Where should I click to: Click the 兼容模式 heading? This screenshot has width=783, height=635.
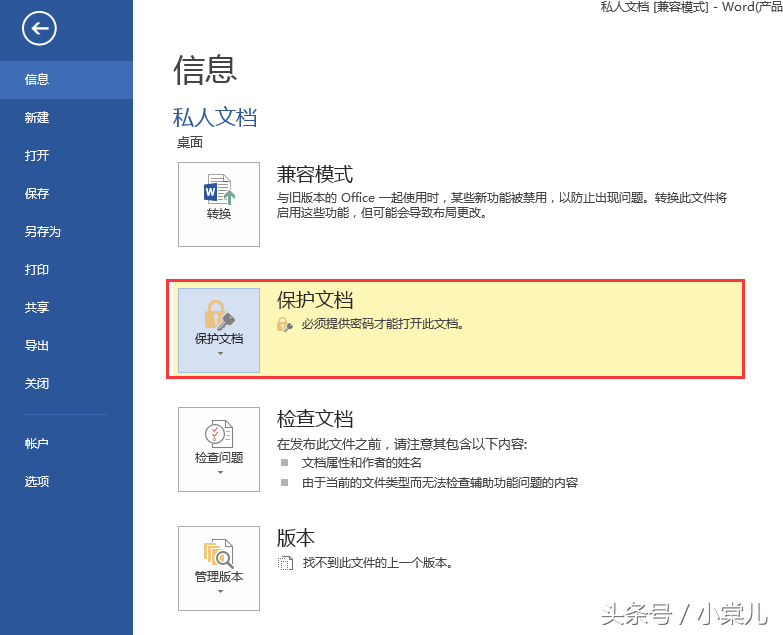coord(315,175)
